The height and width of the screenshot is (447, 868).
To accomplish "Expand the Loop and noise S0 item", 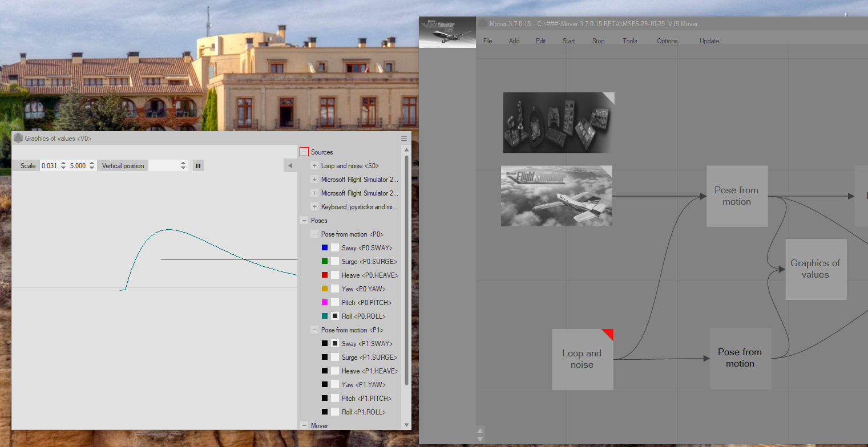I will (314, 166).
